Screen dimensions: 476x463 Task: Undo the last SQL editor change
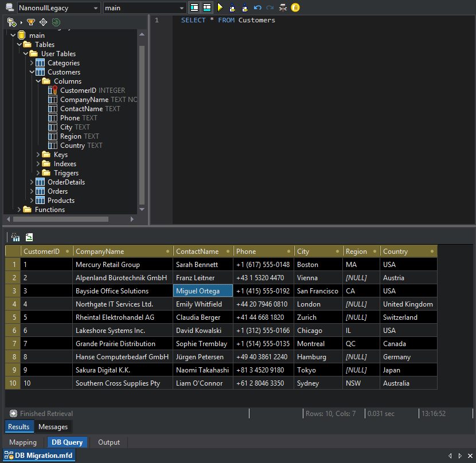[257, 7]
